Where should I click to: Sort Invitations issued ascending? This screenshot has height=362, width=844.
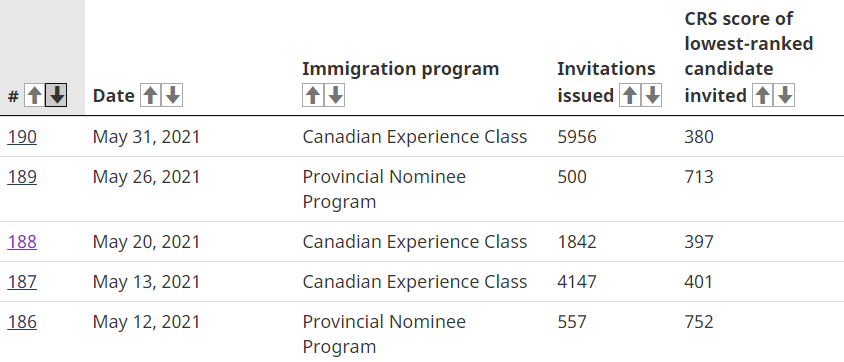point(630,96)
